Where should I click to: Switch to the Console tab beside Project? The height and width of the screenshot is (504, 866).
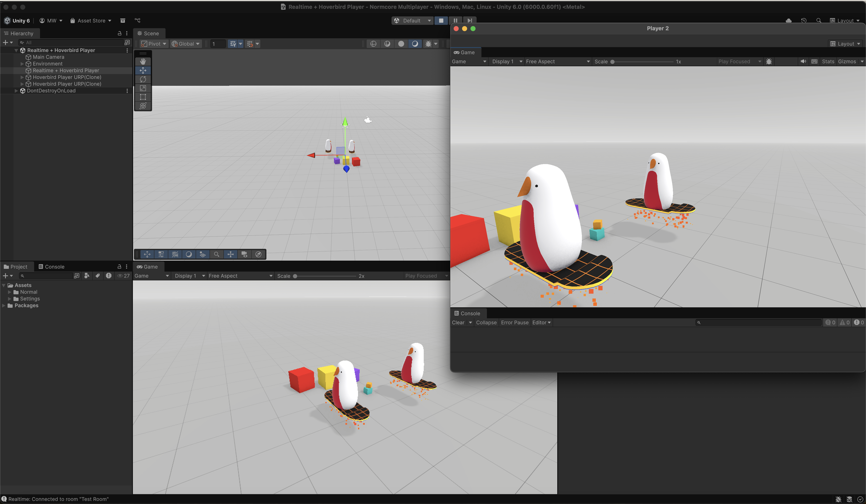[x=51, y=267]
